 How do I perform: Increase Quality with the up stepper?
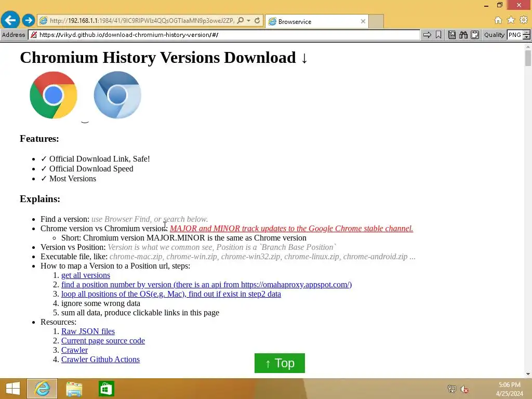pos(527,33)
